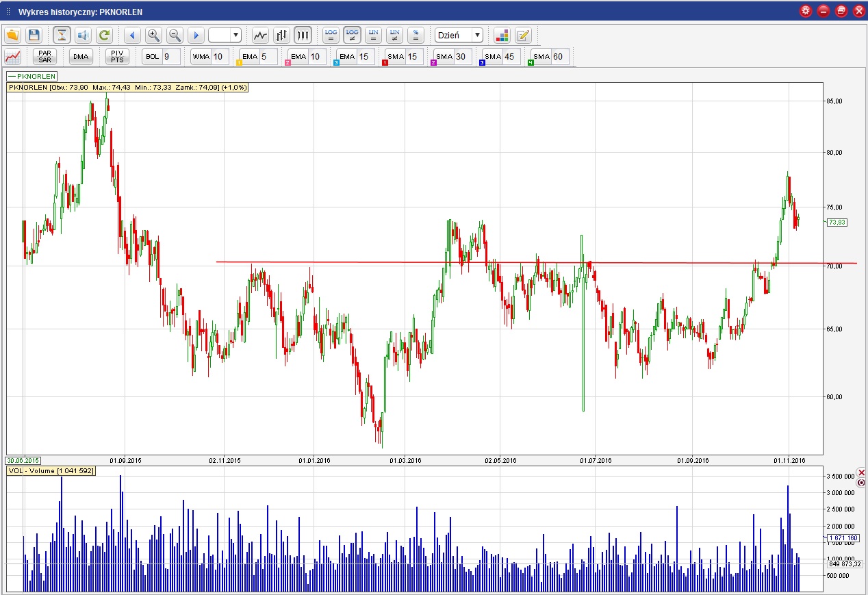Image resolution: width=868 pixels, height=595 pixels.
Task: Toggle the candlestick chart type
Action: pyautogui.click(x=303, y=35)
